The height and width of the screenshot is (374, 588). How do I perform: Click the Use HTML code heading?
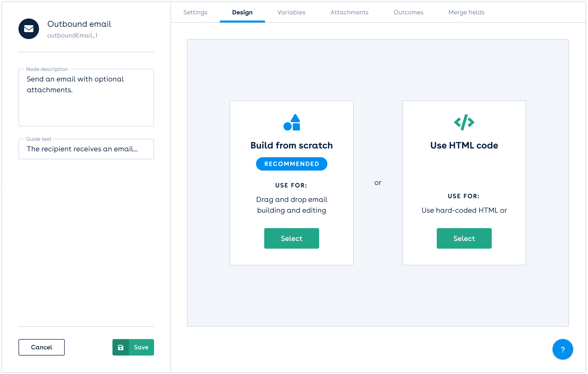point(464,145)
